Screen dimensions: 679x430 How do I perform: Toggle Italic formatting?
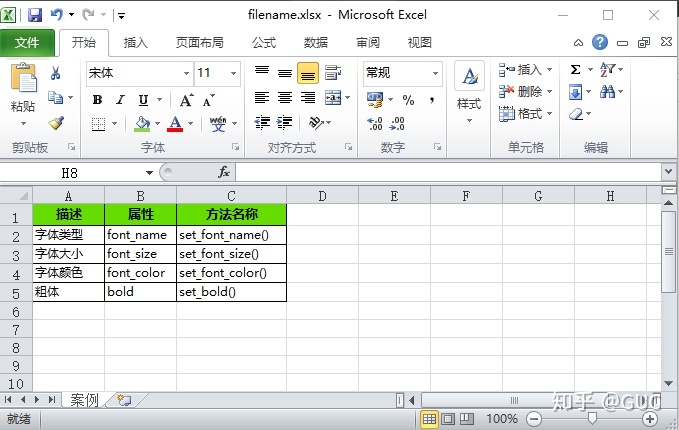coord(120,100)
